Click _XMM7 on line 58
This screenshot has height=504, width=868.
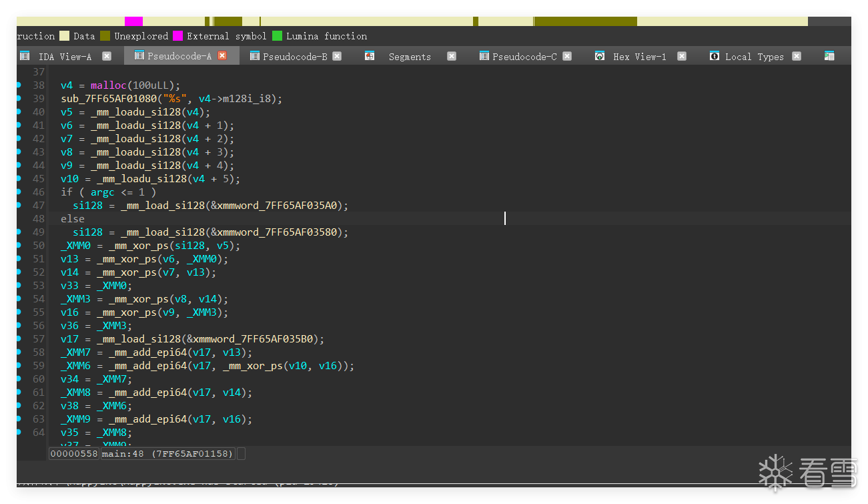pyautogui.click(x=75, y=352)
